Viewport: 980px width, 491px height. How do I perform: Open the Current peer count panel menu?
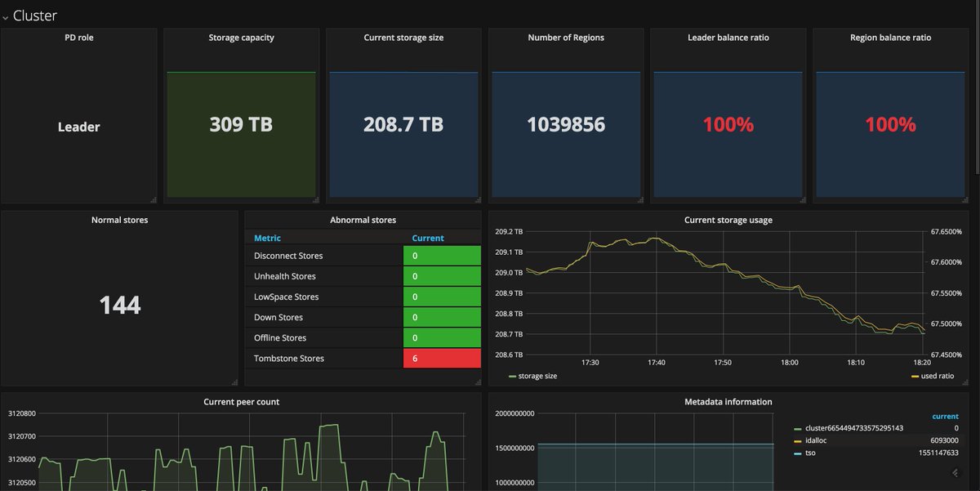(x=241, y=402)
